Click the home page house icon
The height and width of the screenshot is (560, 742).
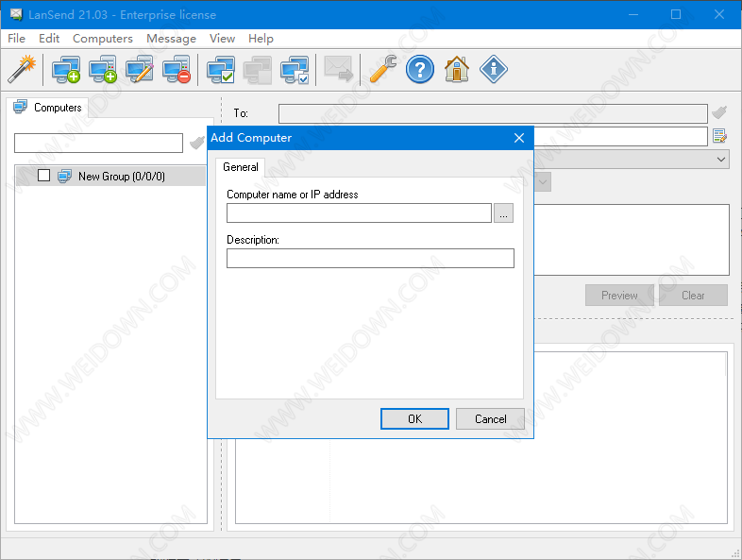pyautogui.click(x=457, y=69)
